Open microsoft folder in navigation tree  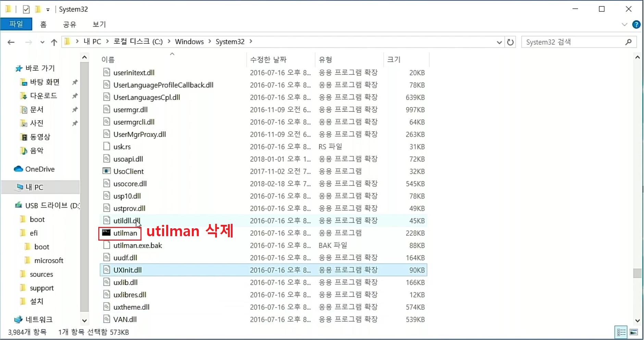(x=49, y=260)
